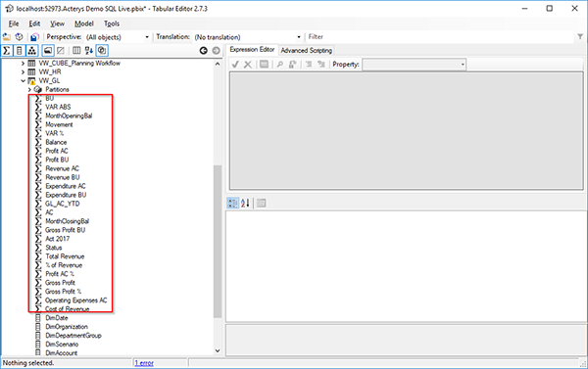Image resolution: width=588 pixels, height=369 pixels.
Task: Click the alphabetical sort icon in property grid
Action: [245, 203]
